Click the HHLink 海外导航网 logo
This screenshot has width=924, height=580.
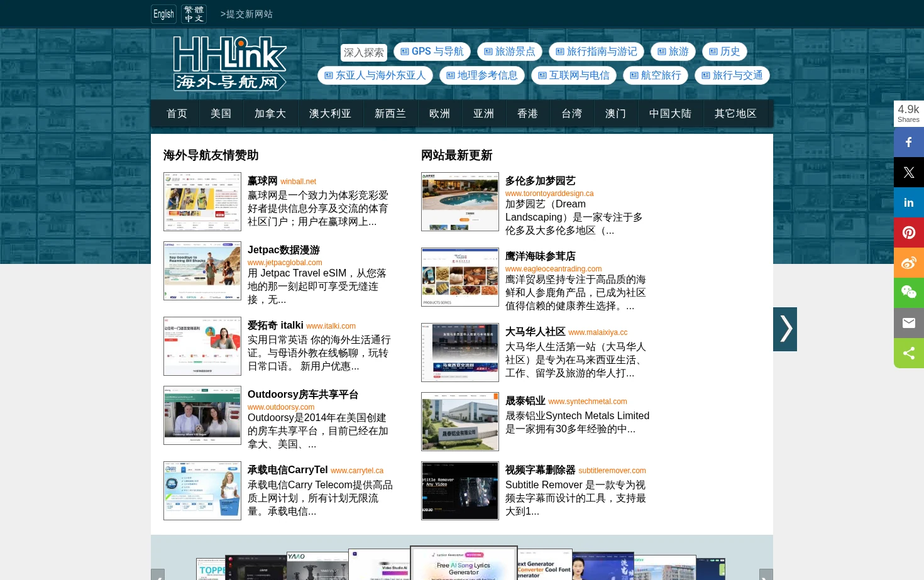coord(229,63)
